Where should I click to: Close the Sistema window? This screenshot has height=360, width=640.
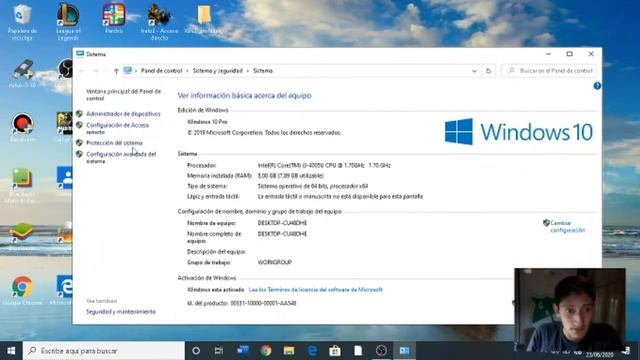591,54
